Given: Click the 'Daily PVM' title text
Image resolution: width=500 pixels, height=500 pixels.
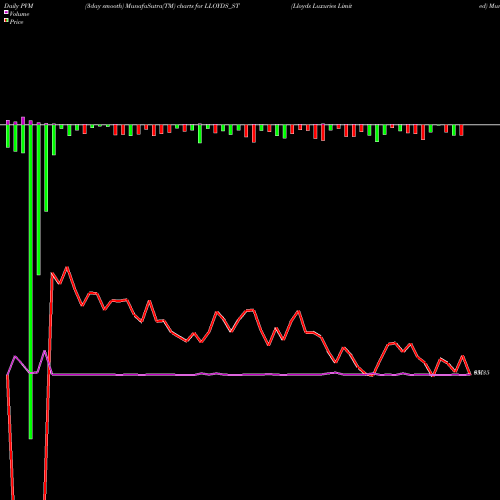Looking at the screenshot, I should (19, 6).
